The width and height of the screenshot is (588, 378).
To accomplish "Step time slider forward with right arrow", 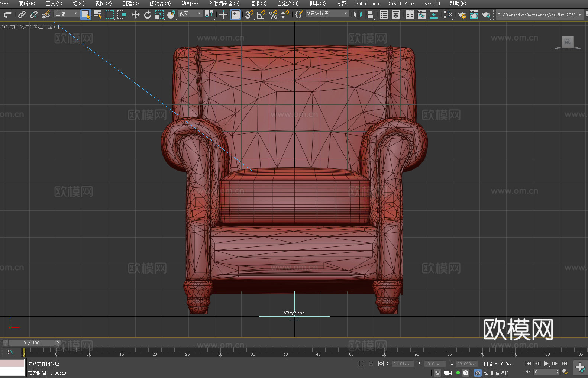I will [58, 343].
